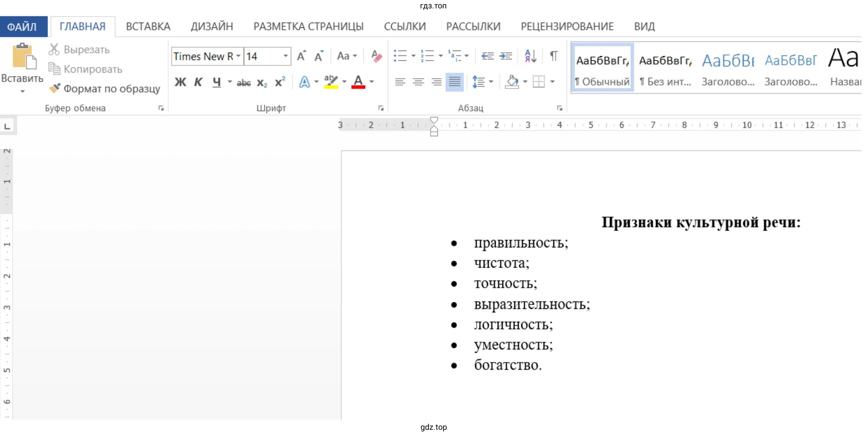
Task: Open the ФАЙЛ tab
Action: coord(23,27)
